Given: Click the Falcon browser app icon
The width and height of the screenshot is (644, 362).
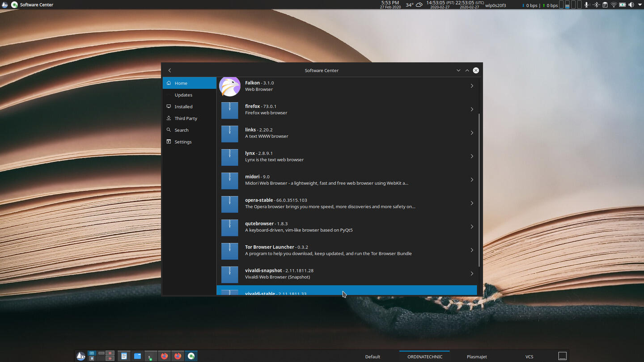Looking at the screenshot, I should tap(230, 86).
